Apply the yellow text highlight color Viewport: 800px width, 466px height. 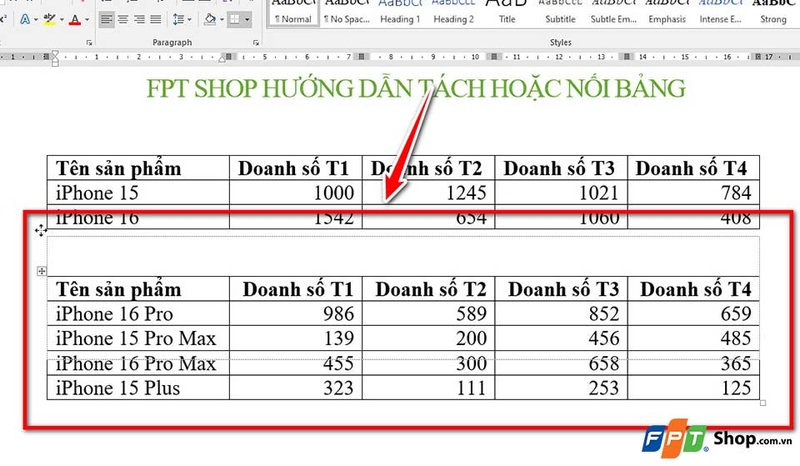pos(49,19)
